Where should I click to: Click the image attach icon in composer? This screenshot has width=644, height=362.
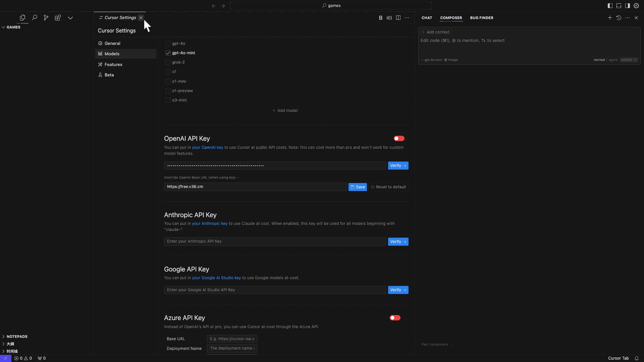click(x=451, y=60)
